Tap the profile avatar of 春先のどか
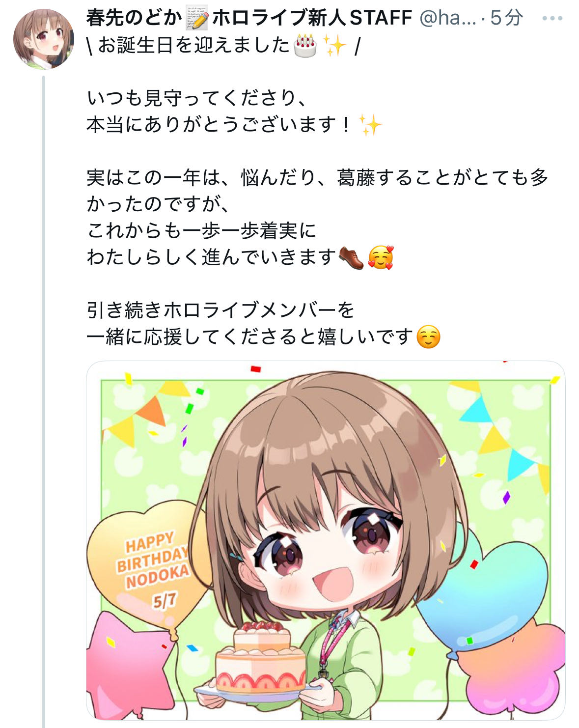This screenshot has height=728, width=579. [x=44, y=39]
